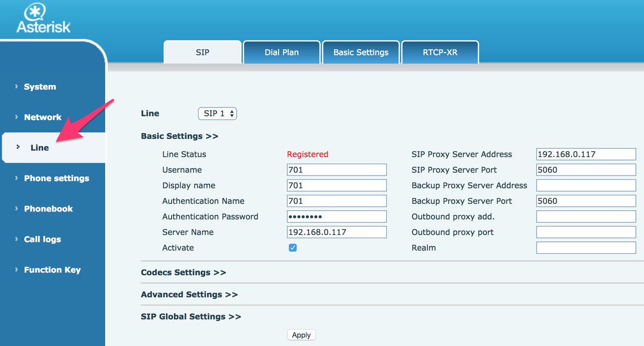Focus the Outbound proxy port field

[586, 232]
